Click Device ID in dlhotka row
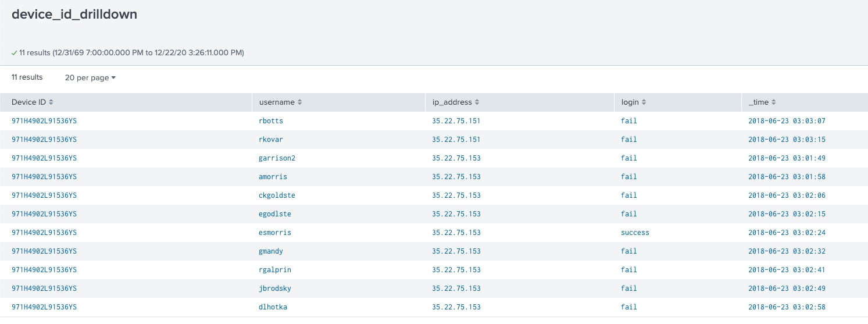 pos(44,307)
